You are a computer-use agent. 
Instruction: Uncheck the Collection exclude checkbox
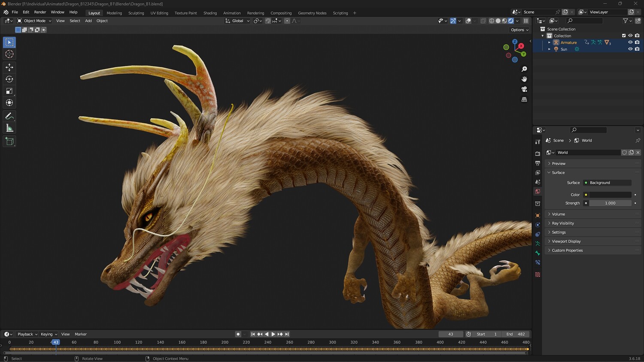coord(624,36)
